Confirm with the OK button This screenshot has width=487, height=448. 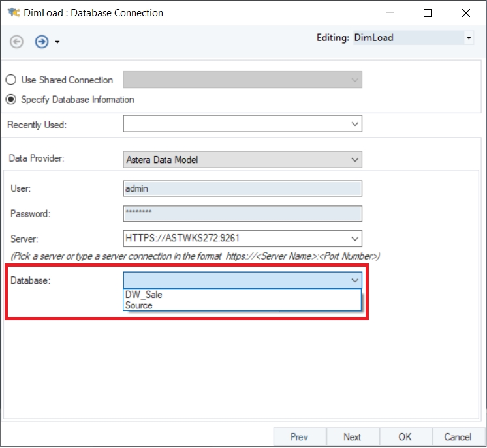click(405, 437)
